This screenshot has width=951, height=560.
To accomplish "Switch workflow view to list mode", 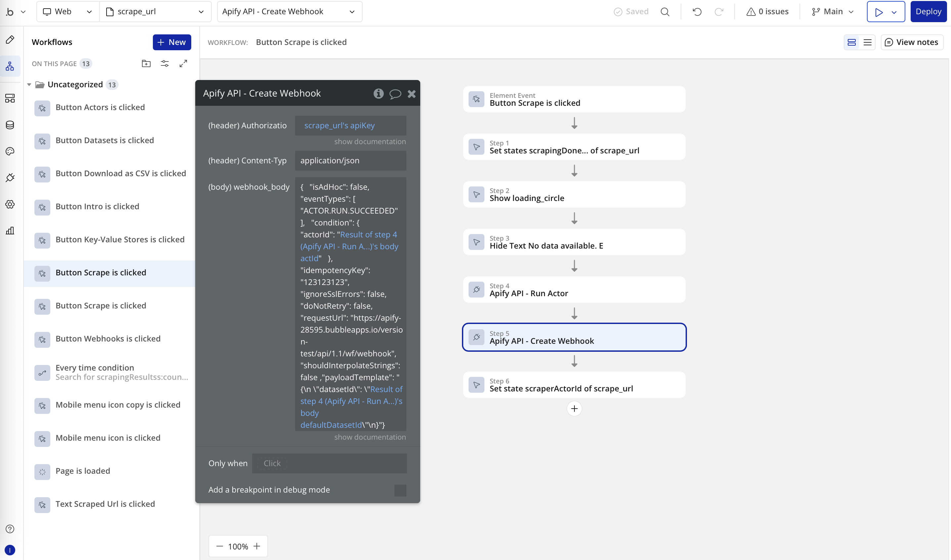I will tap(868, 42).
